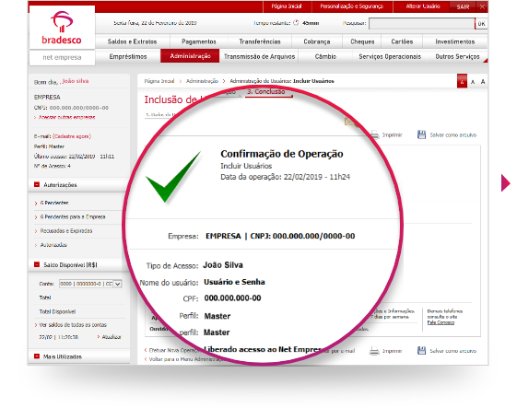Open Página Inicial top link

[287, 6]
